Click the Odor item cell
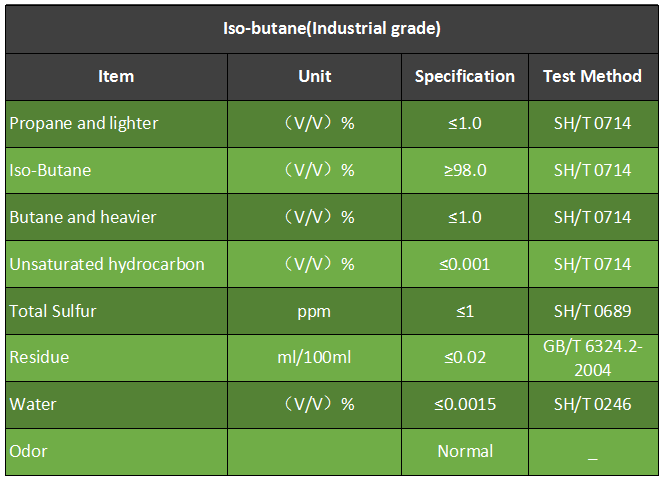The image size is (664, 483). (x=116, y=452)
